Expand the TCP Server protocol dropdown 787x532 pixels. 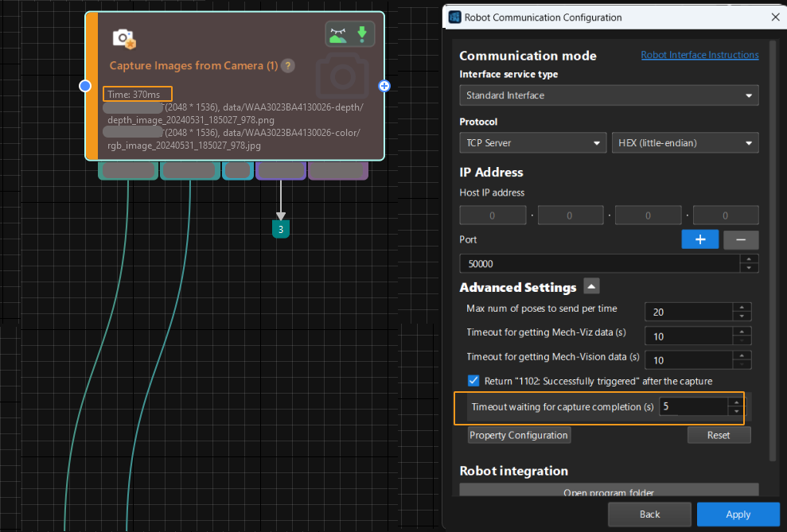532,143
